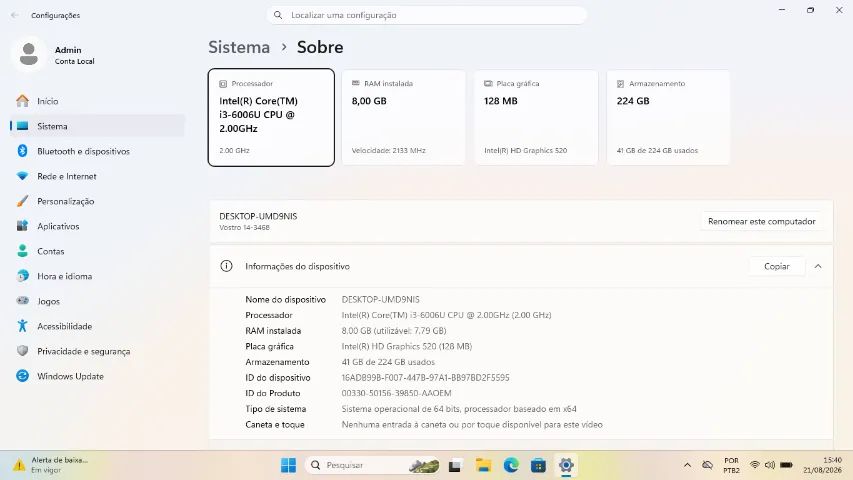Click Renomear este computador button

[x=762, y=221]
